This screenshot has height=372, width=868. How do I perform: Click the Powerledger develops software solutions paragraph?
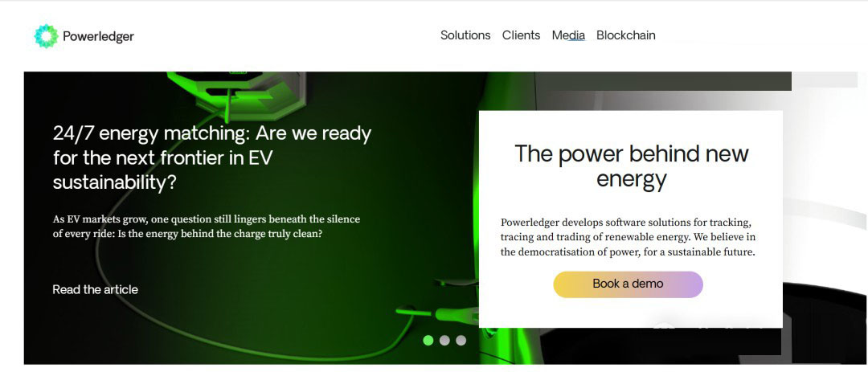628,238
